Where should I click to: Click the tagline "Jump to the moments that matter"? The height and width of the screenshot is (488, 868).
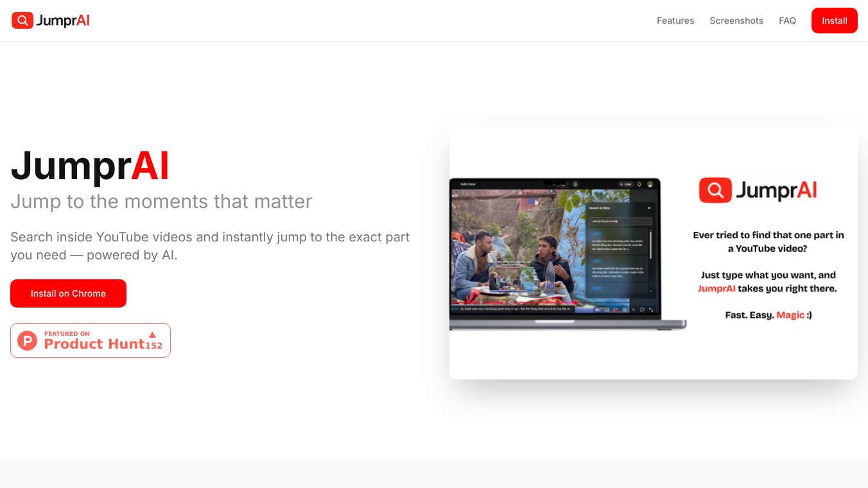point(161,202)
